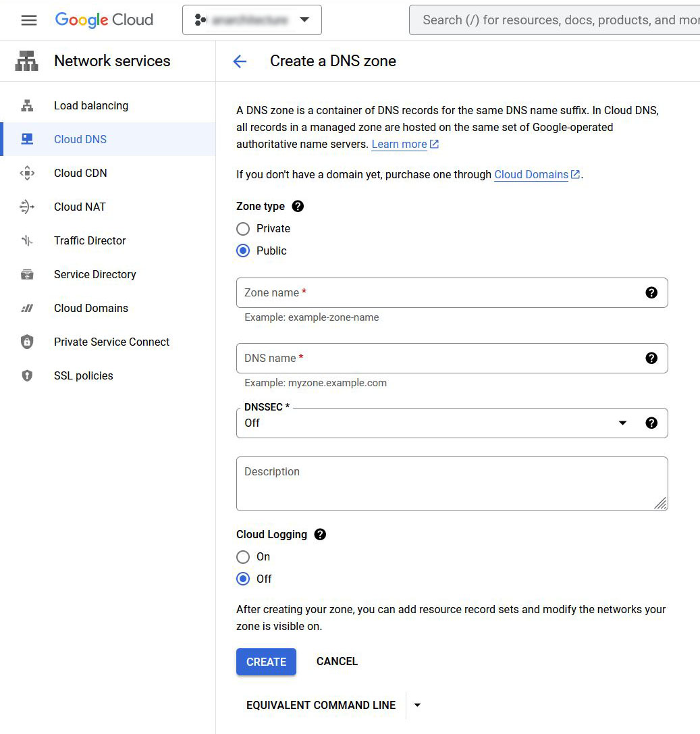Click into the DNS name field

point(452,358)
